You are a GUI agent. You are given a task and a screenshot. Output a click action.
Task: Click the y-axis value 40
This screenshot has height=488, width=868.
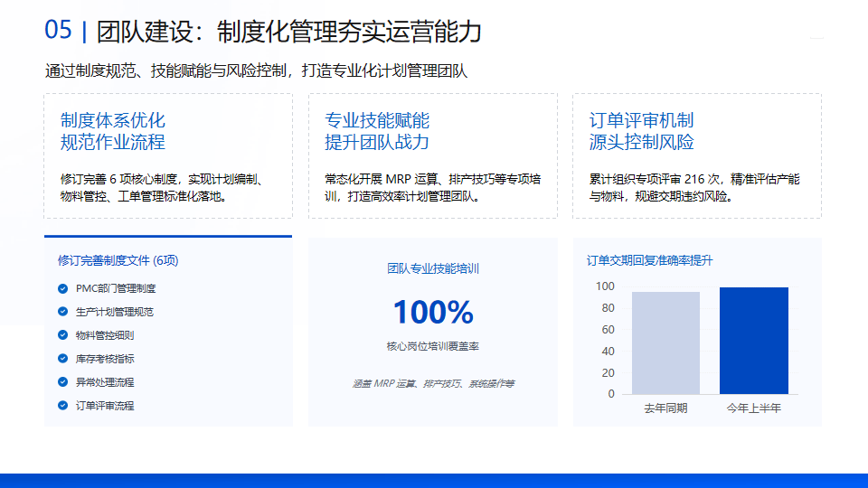608,352
